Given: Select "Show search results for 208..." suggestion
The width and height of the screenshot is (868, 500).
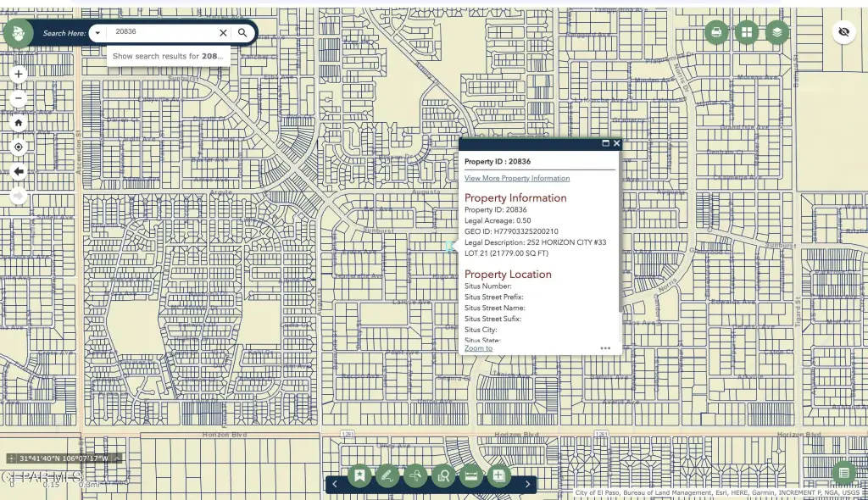Looking at the screenshot, I should point(168,56).
